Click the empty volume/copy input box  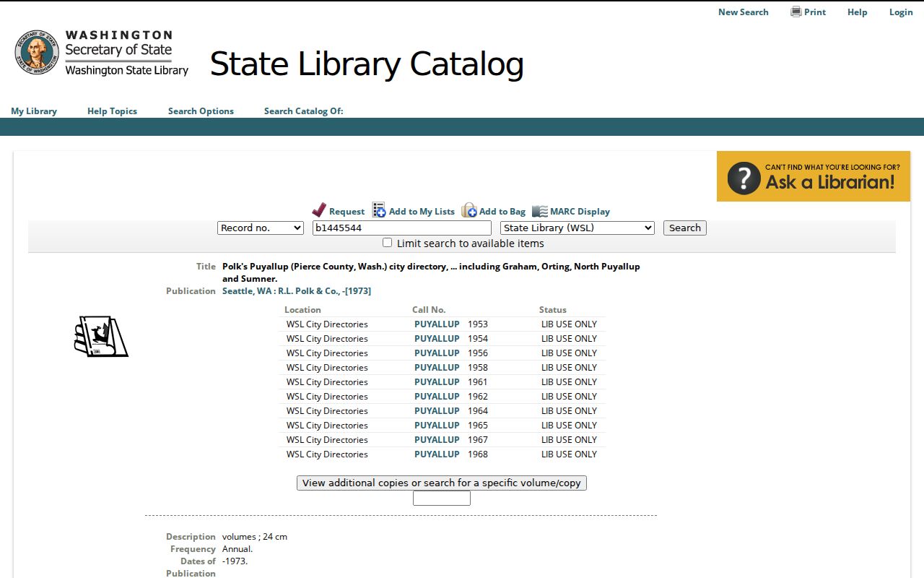[442, 499]
